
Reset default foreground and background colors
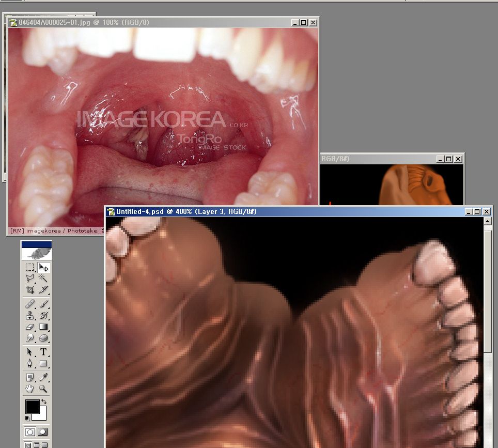tap(27, 418)
